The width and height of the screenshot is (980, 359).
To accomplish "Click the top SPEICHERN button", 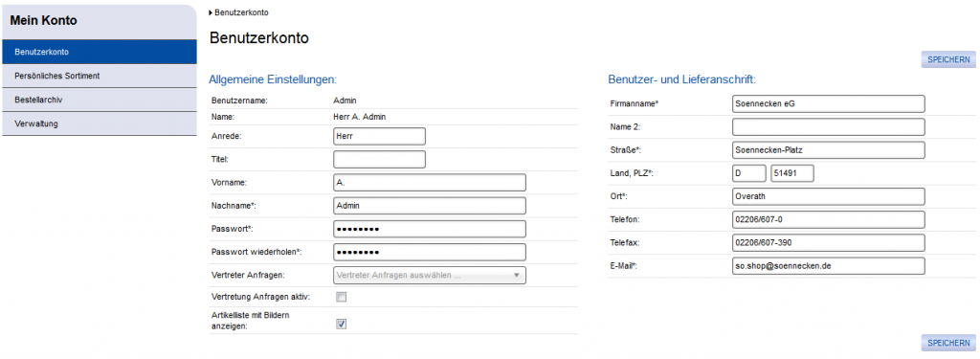I will [x=948, y=60].
